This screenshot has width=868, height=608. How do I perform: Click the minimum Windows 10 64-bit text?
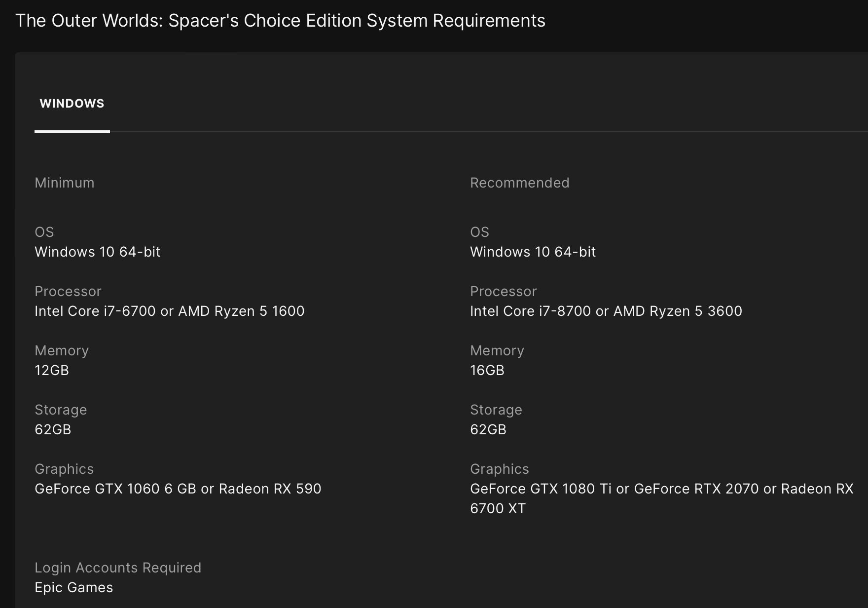click(x=97, y=252)
